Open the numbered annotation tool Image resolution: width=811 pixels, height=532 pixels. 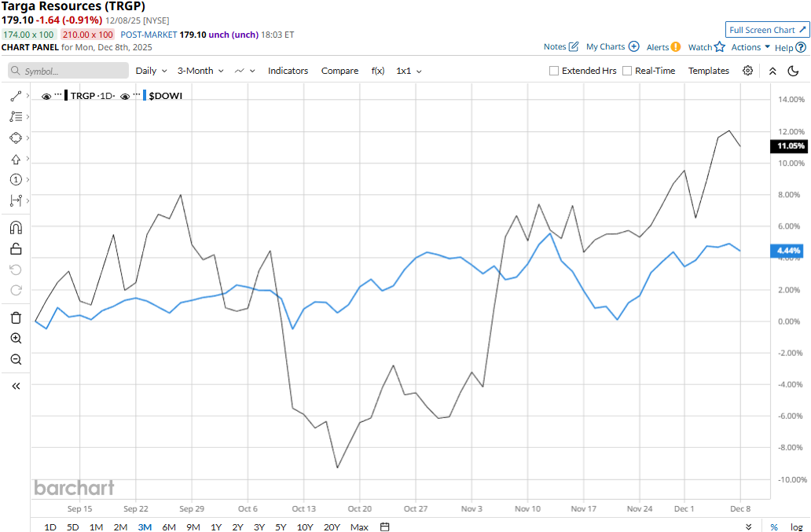[x=16, y=179]
